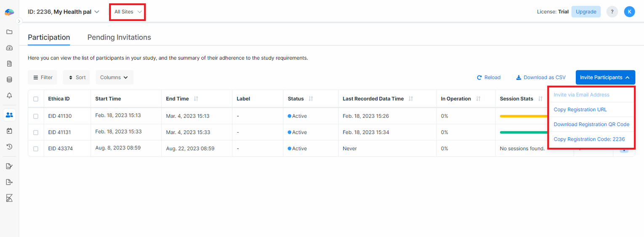This screenshot has height=237, width=644.
Task: Open the user avatar K menu
Action: [x=629, y=12]
